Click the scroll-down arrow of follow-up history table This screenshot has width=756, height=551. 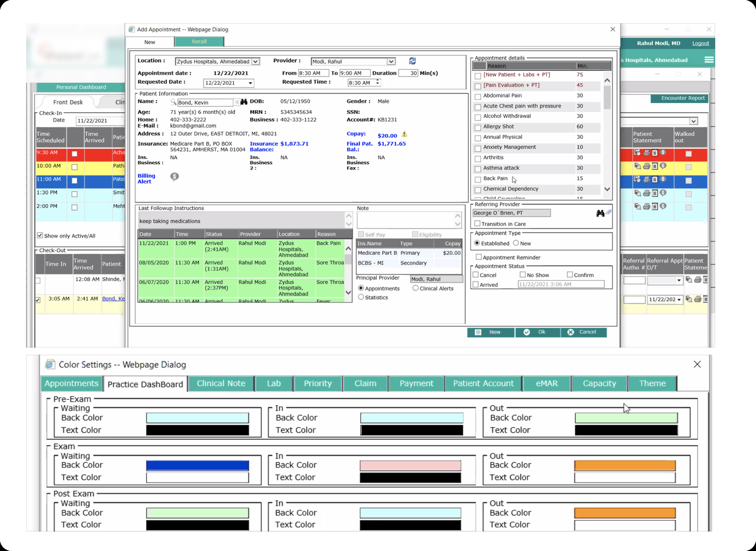point(348,293)
